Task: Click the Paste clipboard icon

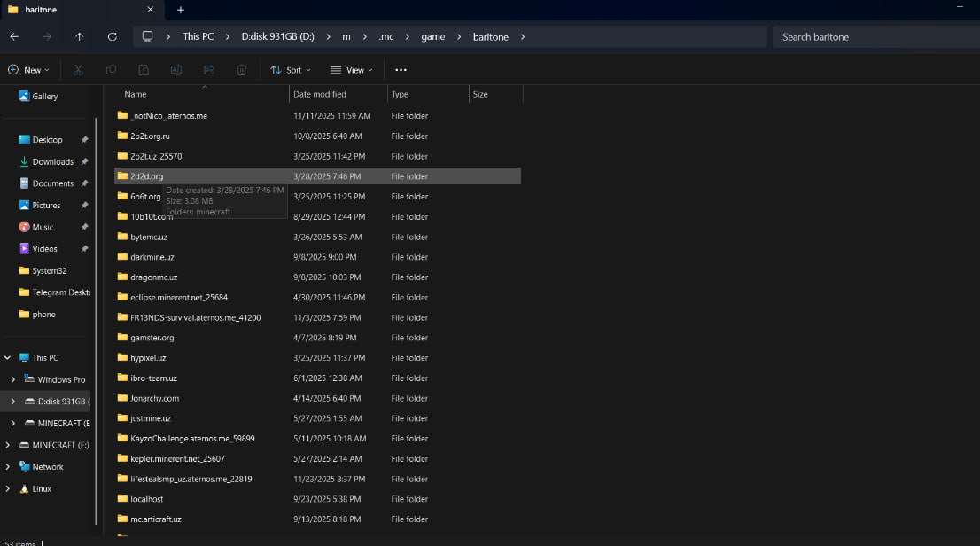Action: 144,70
